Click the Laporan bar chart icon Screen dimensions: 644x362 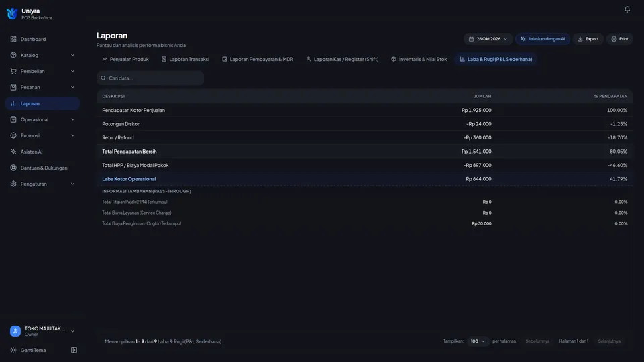click(x=13, y=103)
